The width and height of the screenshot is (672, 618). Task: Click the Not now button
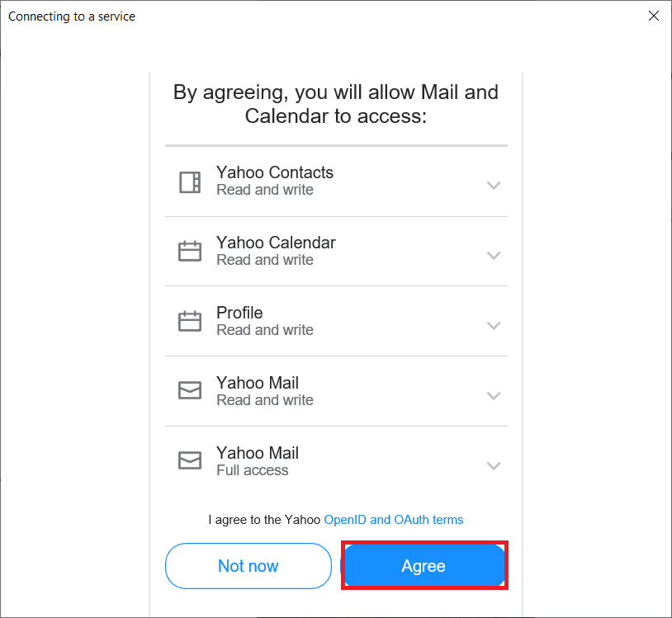click(248, 566)
